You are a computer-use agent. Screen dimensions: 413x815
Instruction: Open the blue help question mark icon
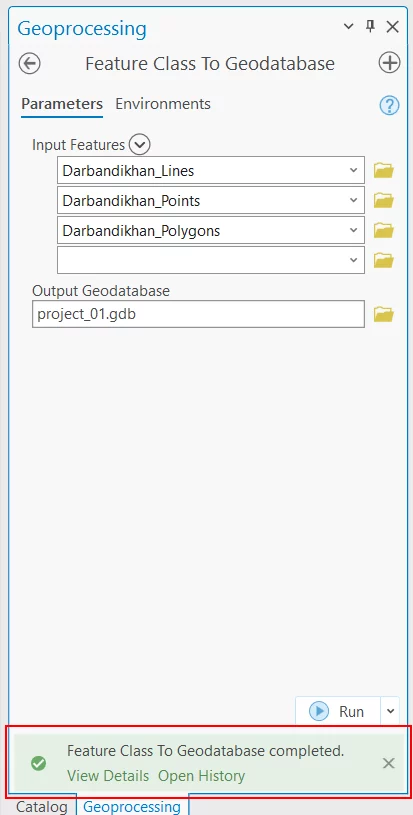pyautogui.click(x=389, y=106)
